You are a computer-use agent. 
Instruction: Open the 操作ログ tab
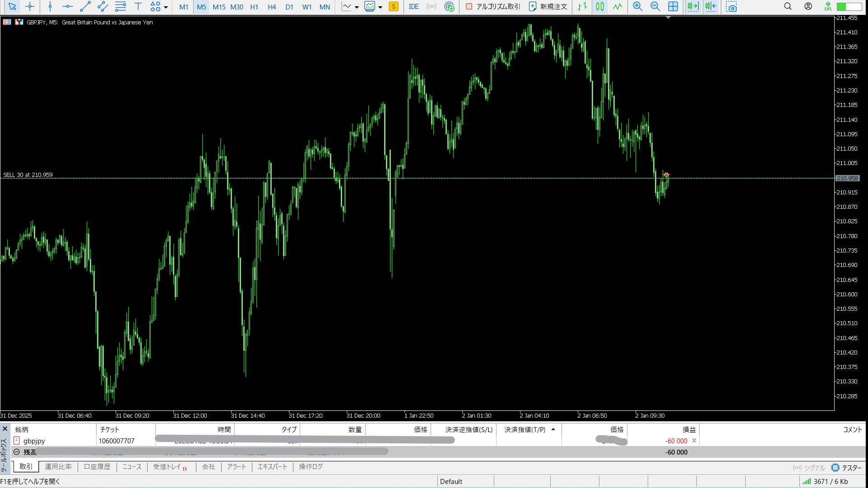[x=311, y=467]
